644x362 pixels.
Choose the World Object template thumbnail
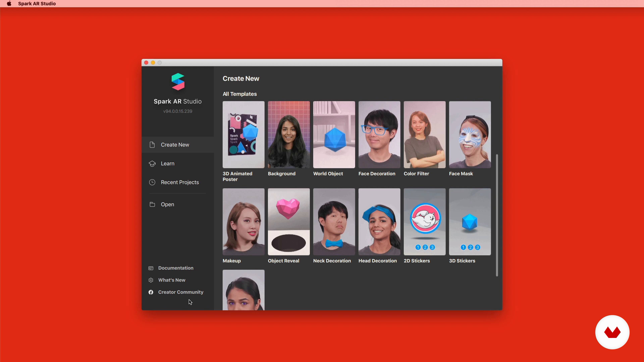334,135
